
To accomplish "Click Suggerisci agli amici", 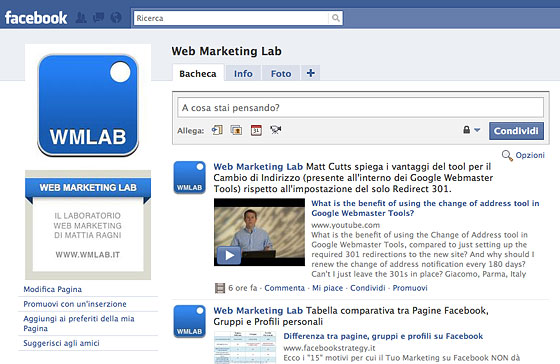I will 61,343.
